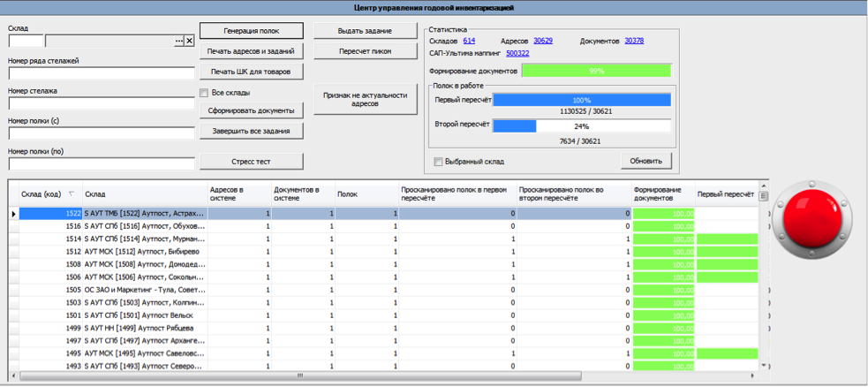The image size is (868, 387).
Task: Click grid column chooser icon at top-right
Action: coord(763,196)
